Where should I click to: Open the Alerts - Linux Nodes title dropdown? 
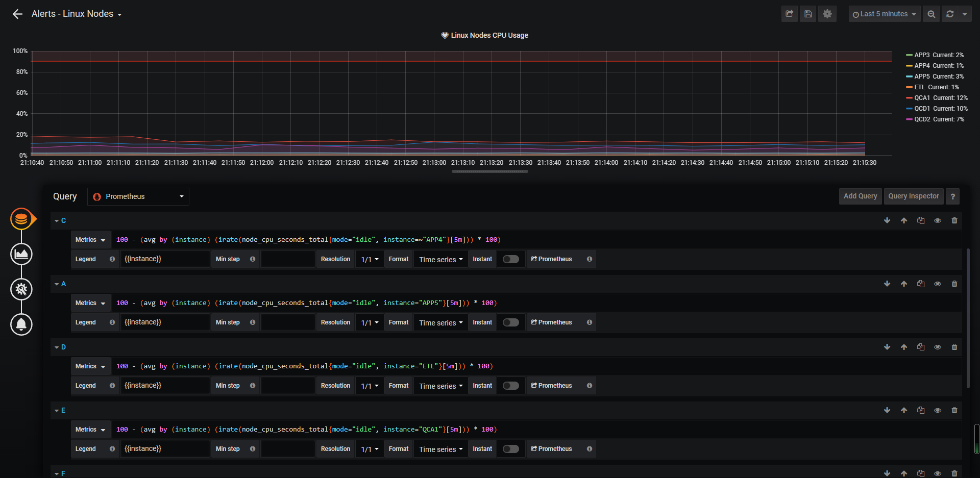[77, 14]
